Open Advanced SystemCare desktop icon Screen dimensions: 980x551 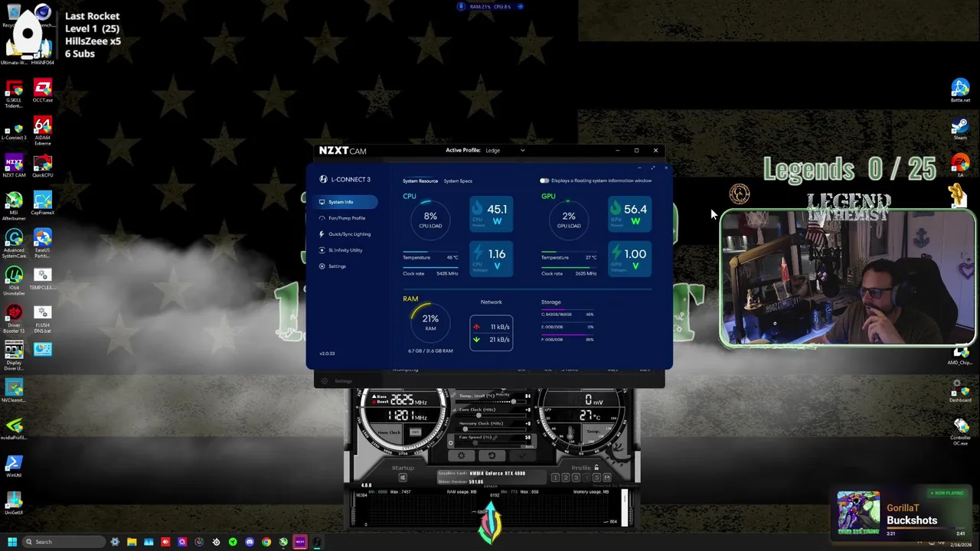tap(14, 243)
